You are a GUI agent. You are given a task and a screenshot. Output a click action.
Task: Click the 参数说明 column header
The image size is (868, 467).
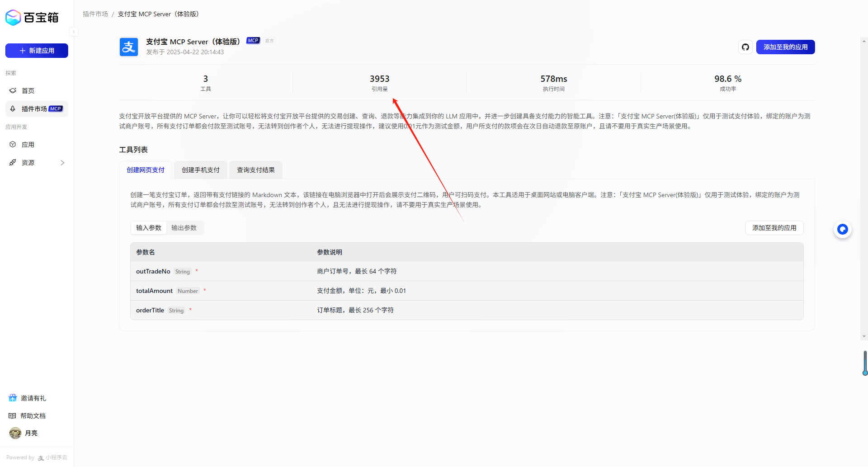pyautogui.click(x=330, y=252)
